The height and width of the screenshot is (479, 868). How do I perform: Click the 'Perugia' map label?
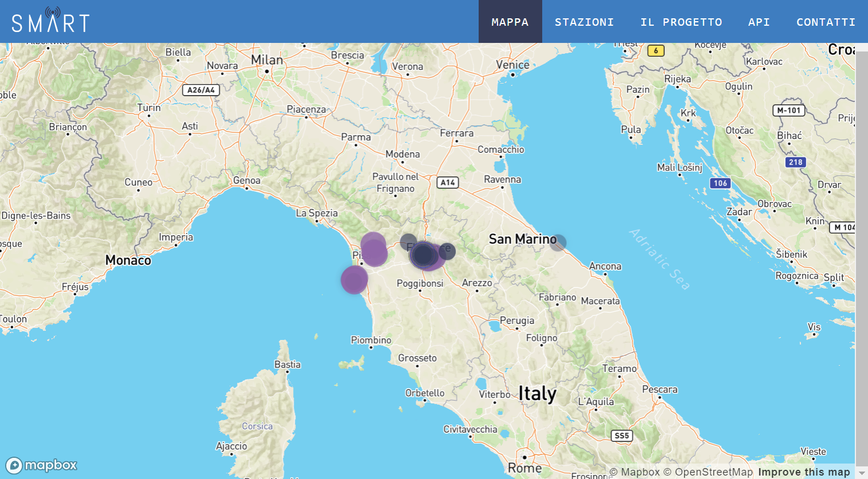click(517, 320)
